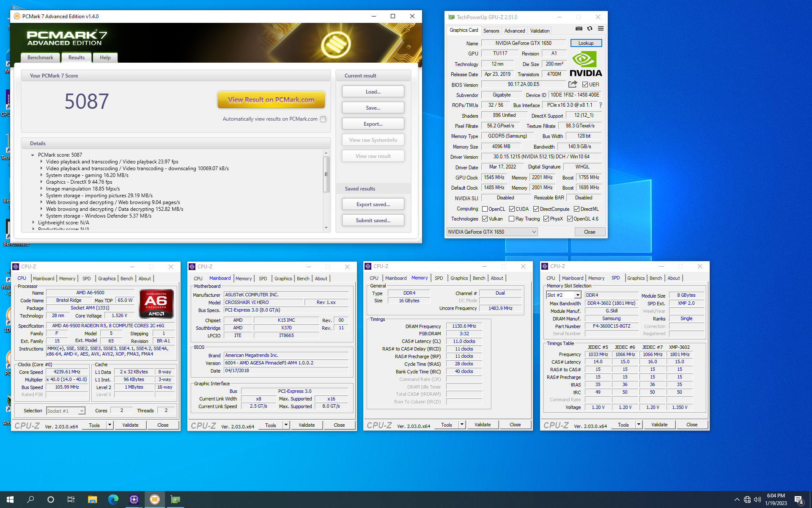
Task: Open the GPU selection dropdown in GPU-Z
Action: coord(492,232)
